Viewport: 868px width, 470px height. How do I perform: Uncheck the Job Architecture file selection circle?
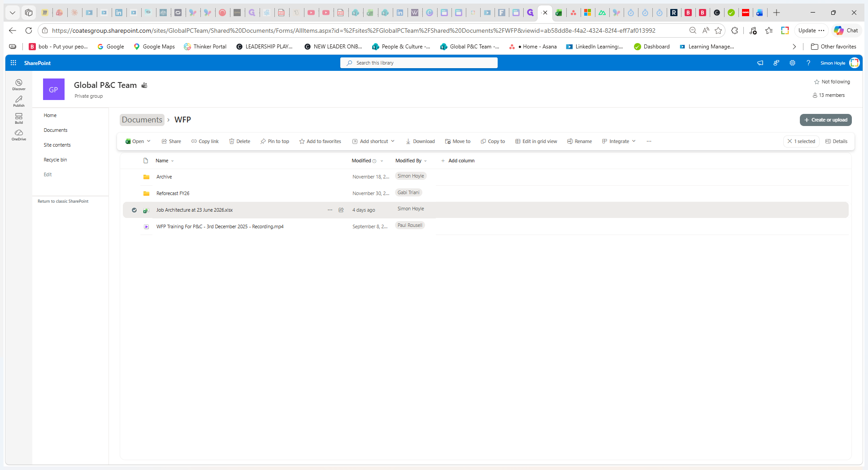[x=134, y=210]
